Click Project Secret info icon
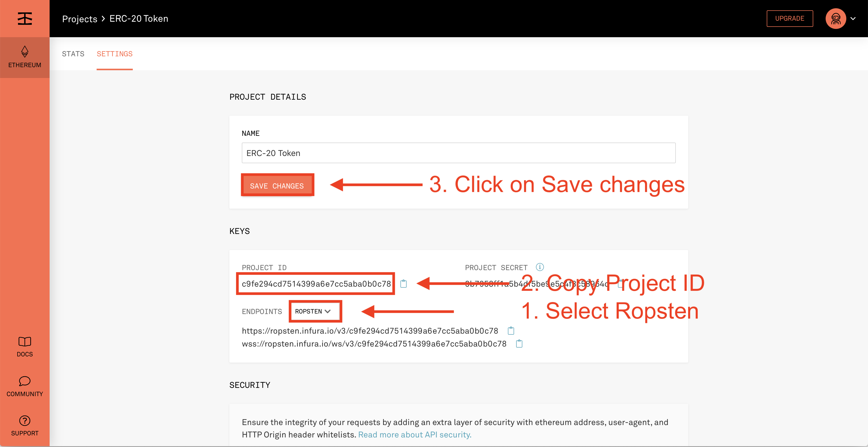Viewport: 868px width, 447px height. (540, 267)
